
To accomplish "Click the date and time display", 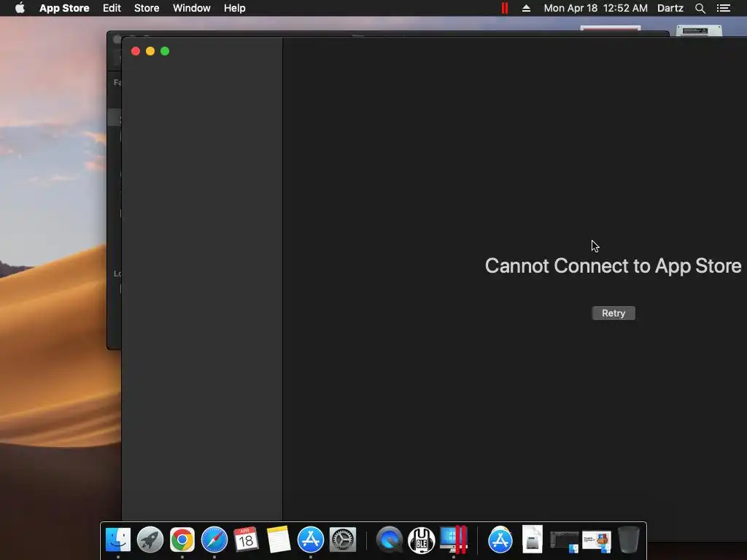I will (595, 8).
